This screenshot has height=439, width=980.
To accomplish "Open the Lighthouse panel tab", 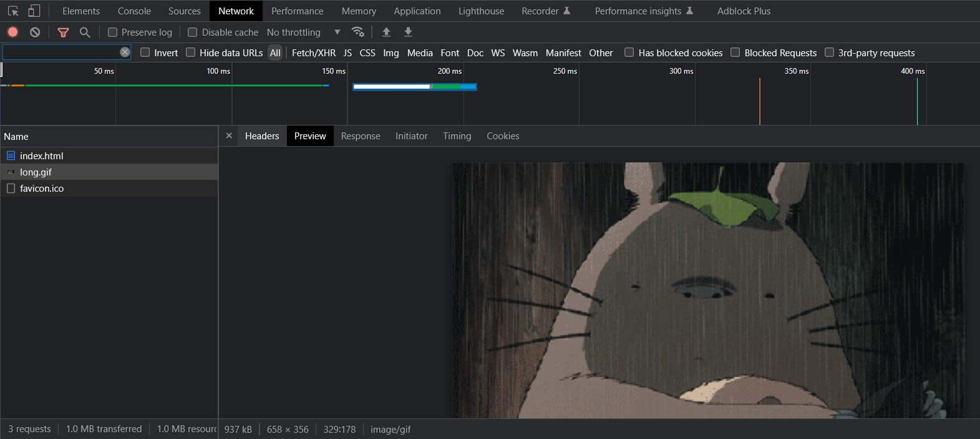I will pos(482,11).
